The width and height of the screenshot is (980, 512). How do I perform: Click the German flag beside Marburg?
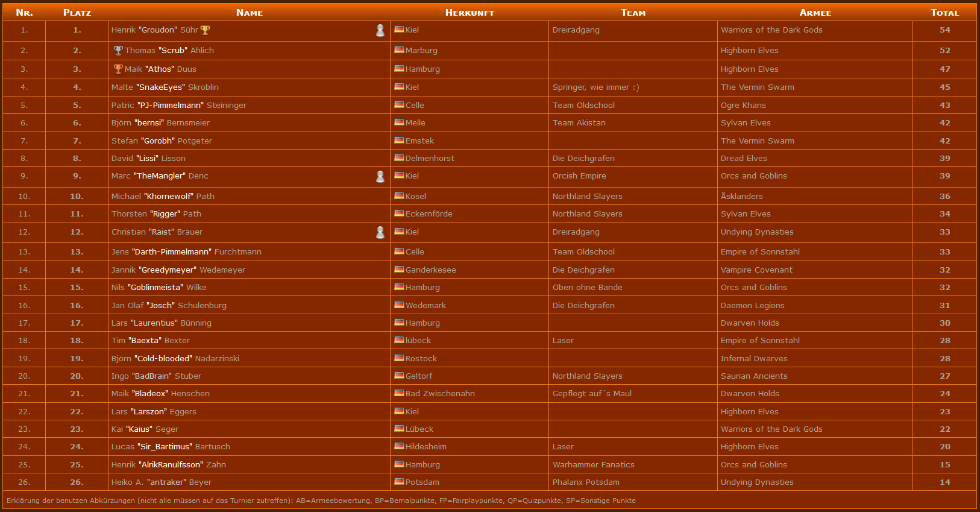click(x=399, y=49)
